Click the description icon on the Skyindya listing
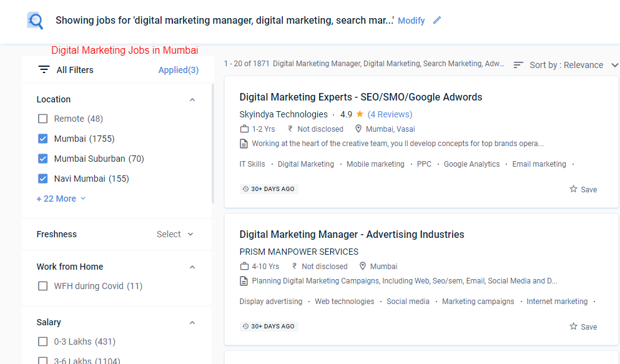This screenshot has height=364, width=620. click(243, 143)
